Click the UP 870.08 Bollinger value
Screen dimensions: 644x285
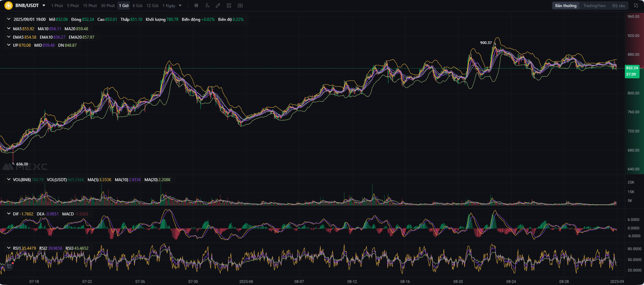pyautogui.click(x=22, y=45)
